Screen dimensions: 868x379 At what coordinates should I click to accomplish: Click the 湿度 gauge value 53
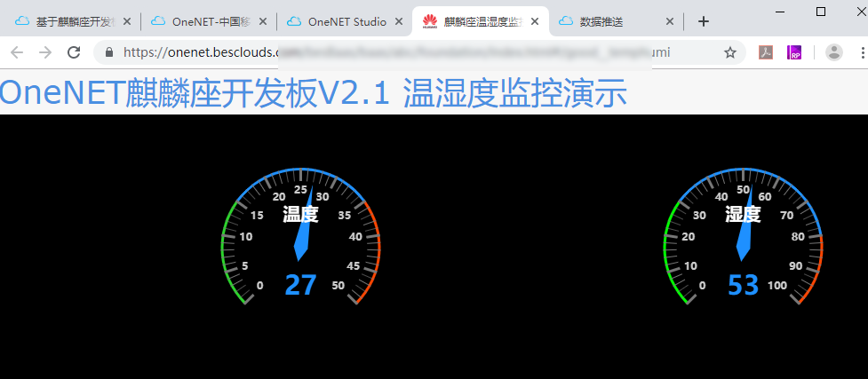(743, 285)
